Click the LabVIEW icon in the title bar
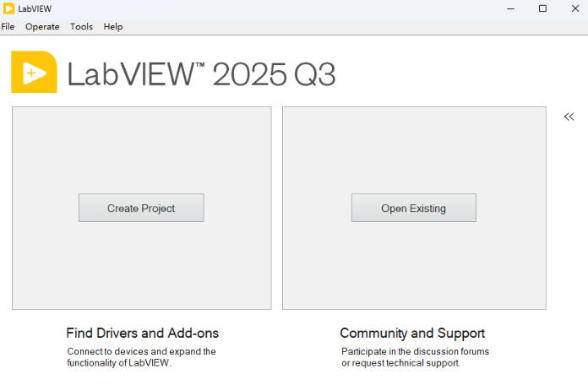588x385 pixels. point(8,8)
